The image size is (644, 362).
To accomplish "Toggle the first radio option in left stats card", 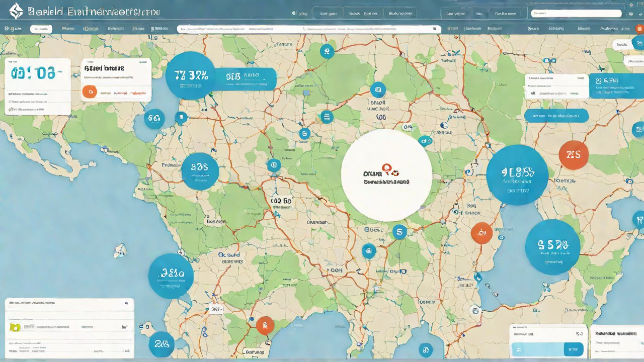I will click(10, 101).
